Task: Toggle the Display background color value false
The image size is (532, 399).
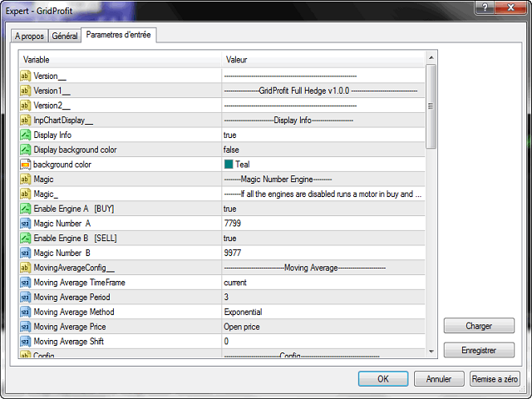Action: tap(231, 150)
